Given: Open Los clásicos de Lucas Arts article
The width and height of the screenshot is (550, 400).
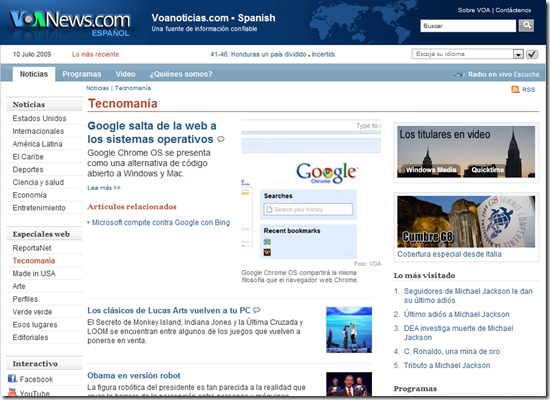Looking at the screenshot, I should [169, 311].
